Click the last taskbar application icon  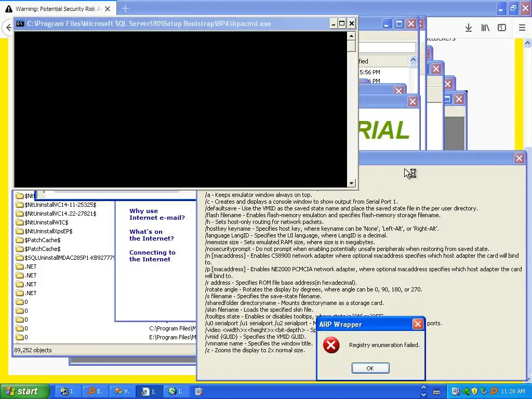pos(199,392)
